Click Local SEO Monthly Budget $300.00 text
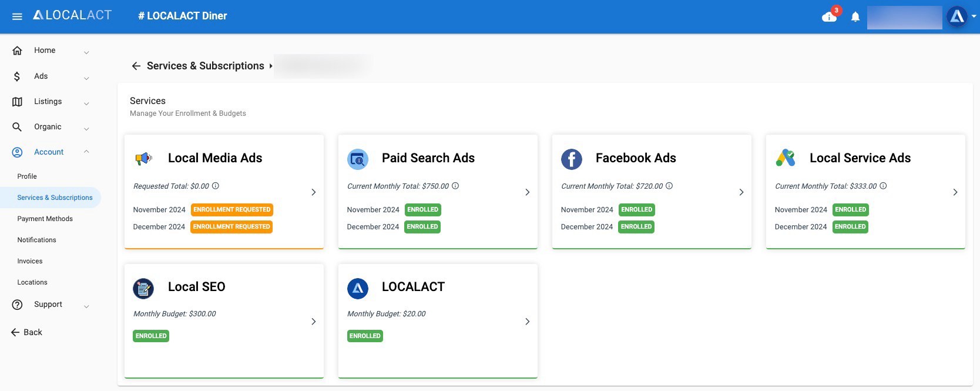 coord(174,314)
